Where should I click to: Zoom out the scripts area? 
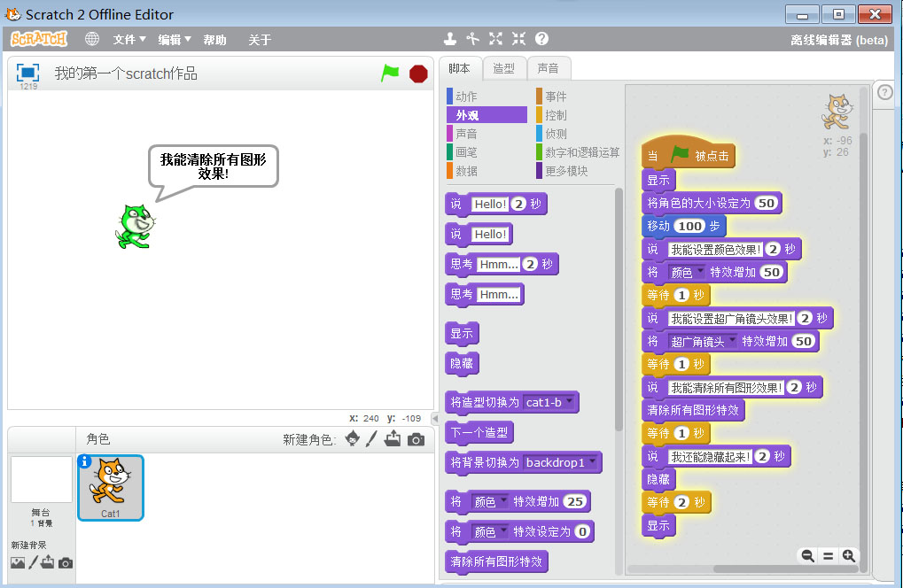(x=807, y=556)
